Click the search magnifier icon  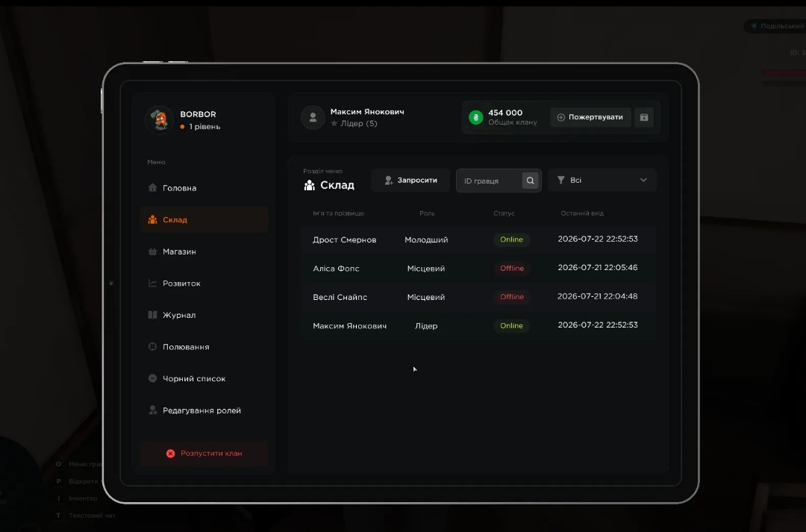point(531,181)
